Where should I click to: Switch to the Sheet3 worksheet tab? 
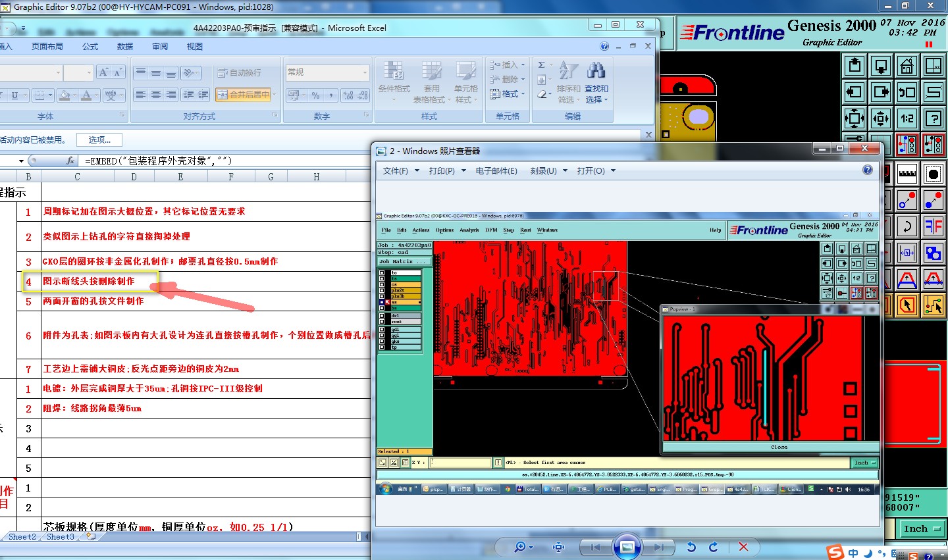tap(61, 537)
